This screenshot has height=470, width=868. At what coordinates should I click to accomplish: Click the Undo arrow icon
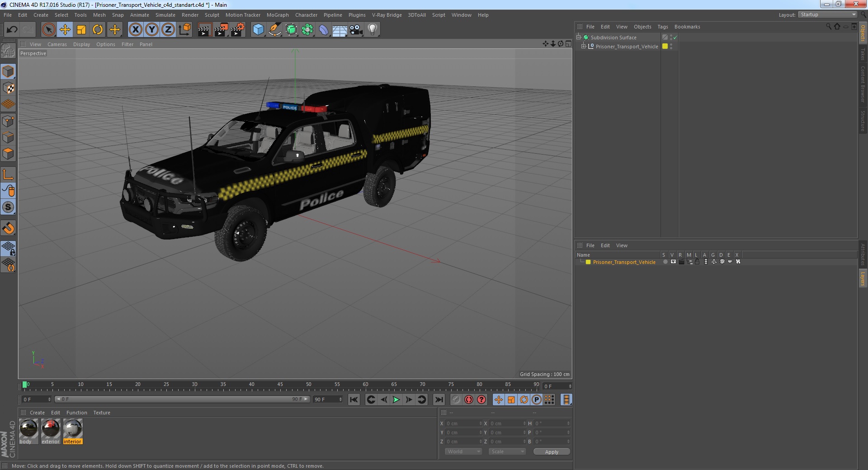(x=12, y=30)
